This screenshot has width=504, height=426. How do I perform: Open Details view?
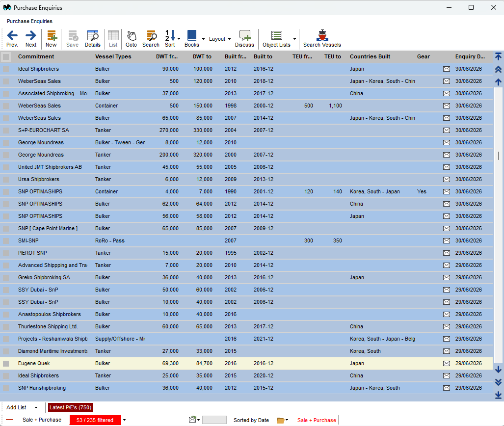(93, 39)
